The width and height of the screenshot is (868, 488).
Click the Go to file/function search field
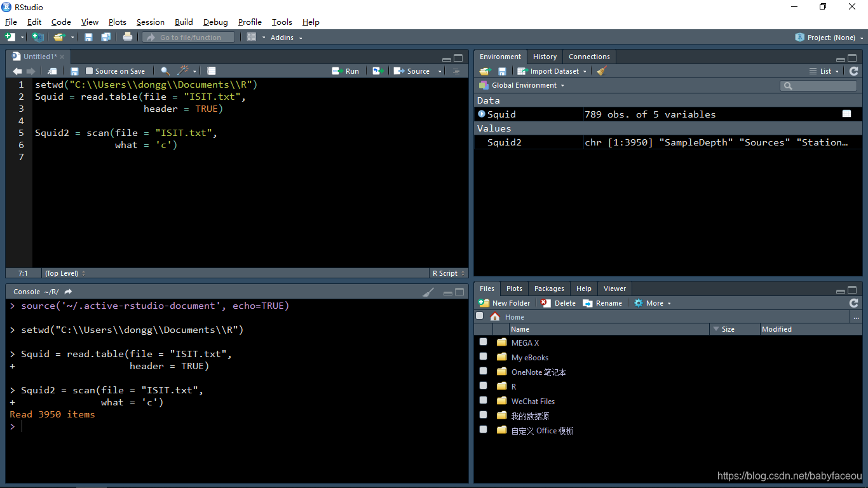click(x=188, y=37)
